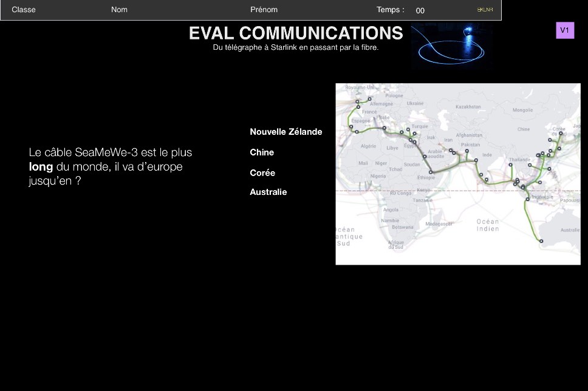Image resolution: width=588 pixels, height=391 pixels.
Task: Click the Océan Indien label on map
Action: [488, 225]
